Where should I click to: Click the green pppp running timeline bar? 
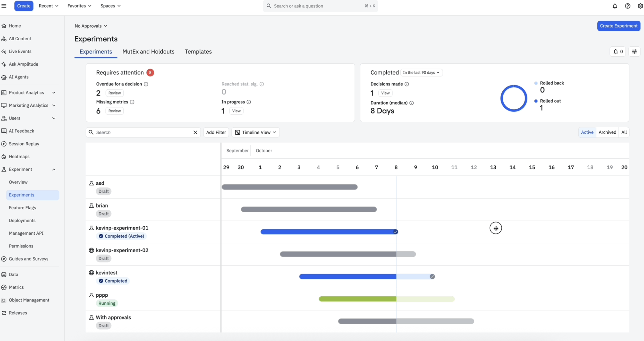point(357,299)
